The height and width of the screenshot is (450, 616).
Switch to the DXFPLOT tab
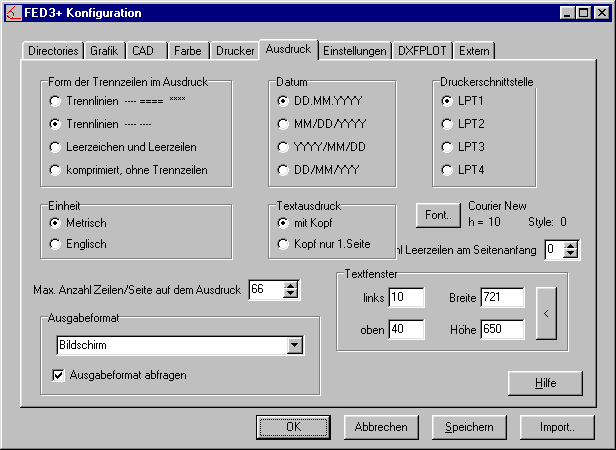click(423, 50)
